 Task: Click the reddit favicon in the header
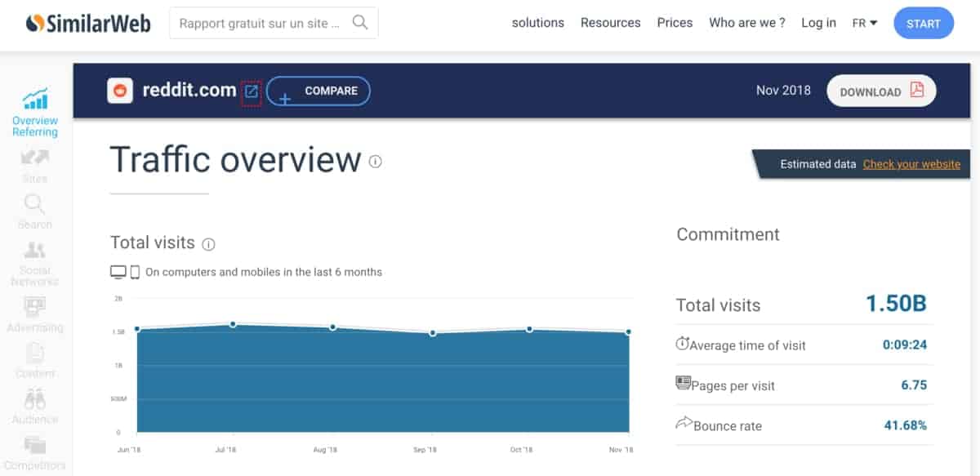(x=120, y=91)
